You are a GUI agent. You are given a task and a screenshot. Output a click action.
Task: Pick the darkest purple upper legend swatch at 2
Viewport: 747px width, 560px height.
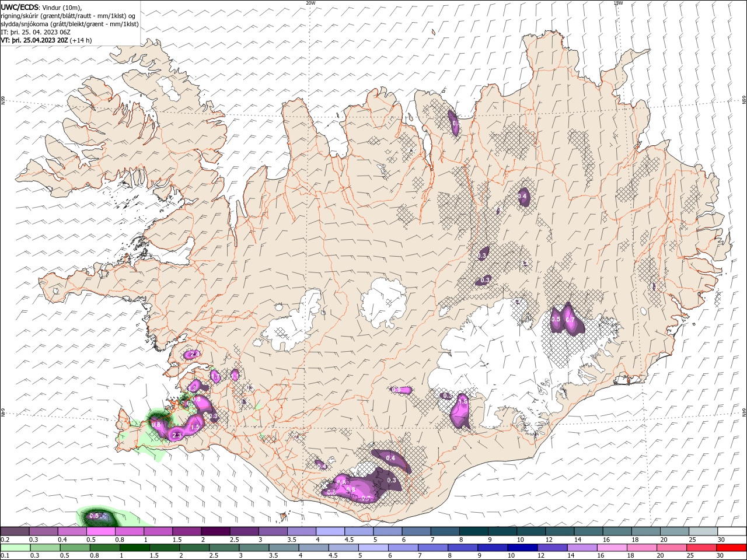(x=215, y=531)
